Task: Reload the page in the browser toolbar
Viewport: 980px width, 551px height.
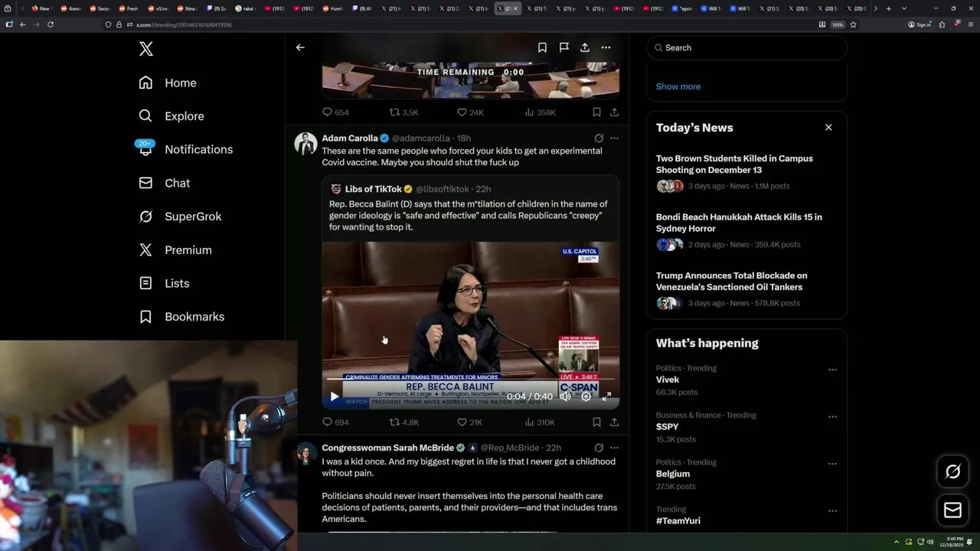Action: (51, 24)
